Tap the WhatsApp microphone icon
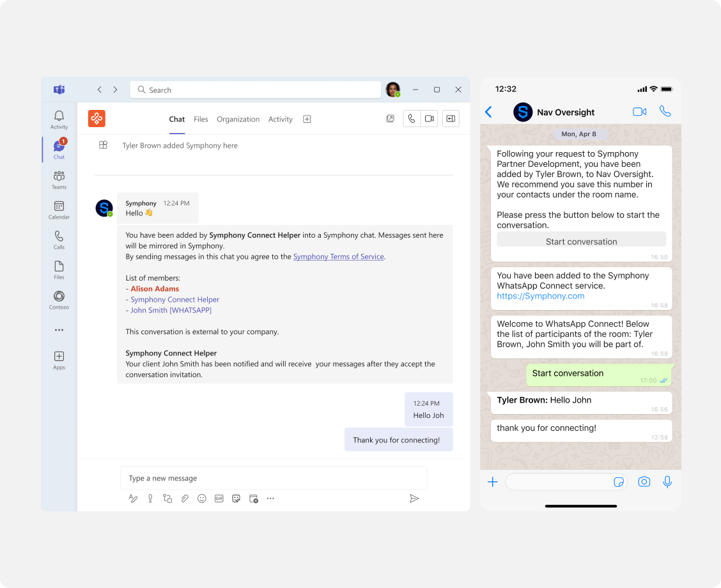 click(x=667, y=481)
